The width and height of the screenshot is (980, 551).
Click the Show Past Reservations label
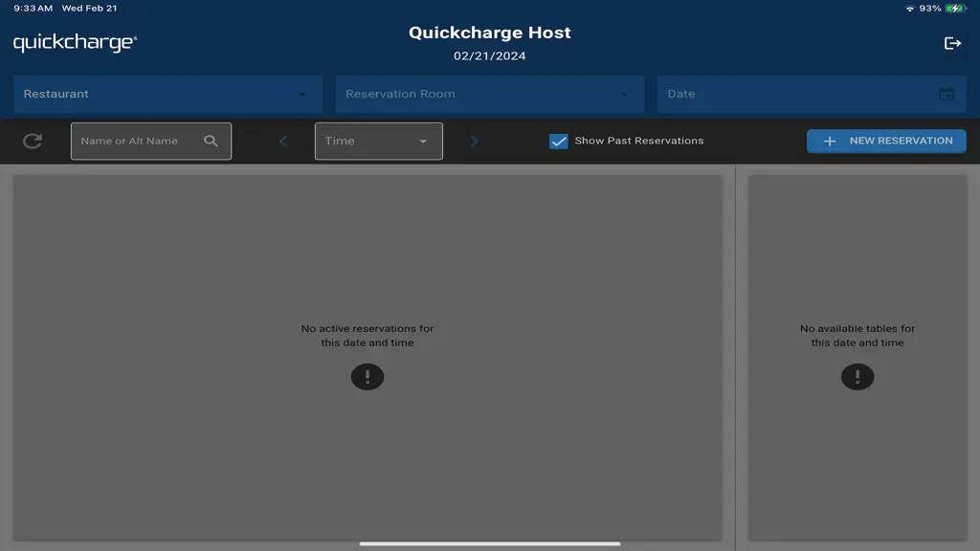point(638,141)
